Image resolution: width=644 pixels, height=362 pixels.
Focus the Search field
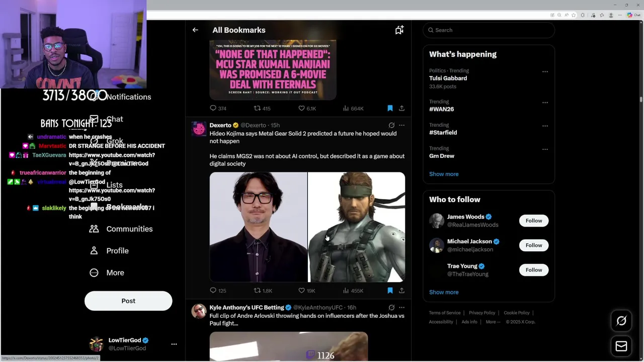coord(489,30)
